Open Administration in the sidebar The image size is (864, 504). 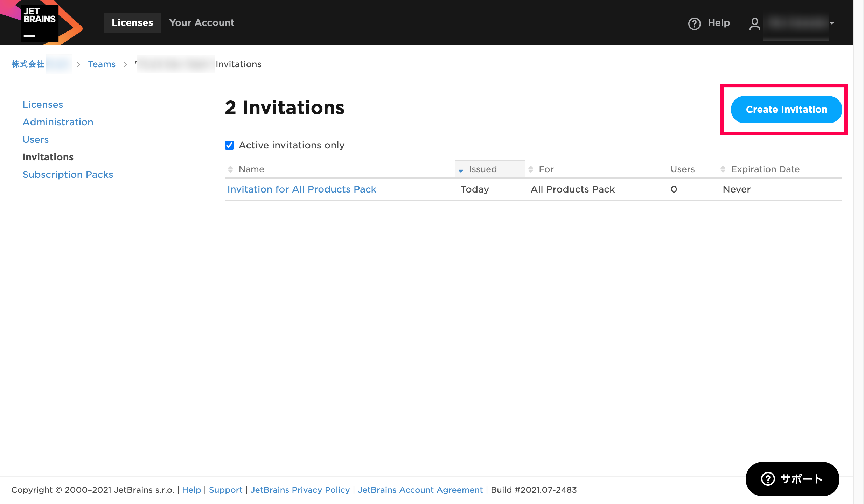[58, 122]
